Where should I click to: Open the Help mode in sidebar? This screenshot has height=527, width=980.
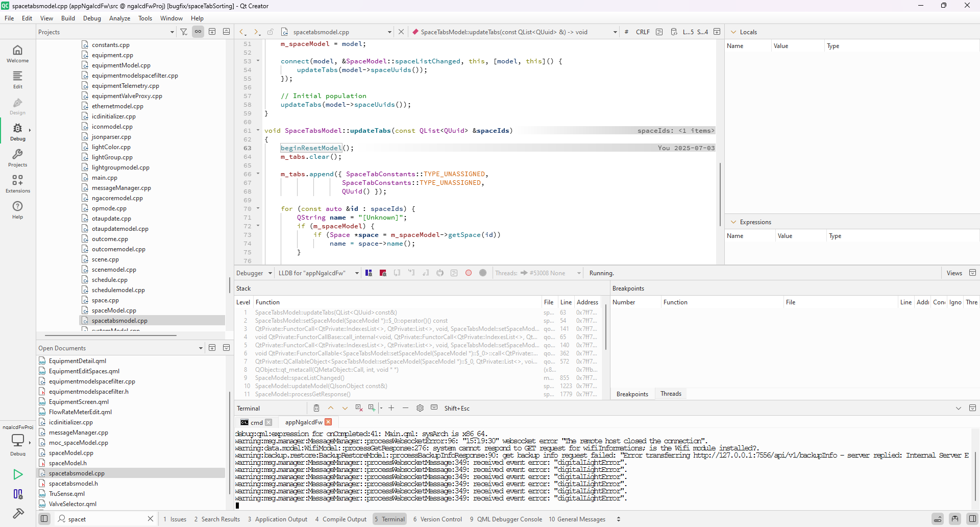pos(17,209)
